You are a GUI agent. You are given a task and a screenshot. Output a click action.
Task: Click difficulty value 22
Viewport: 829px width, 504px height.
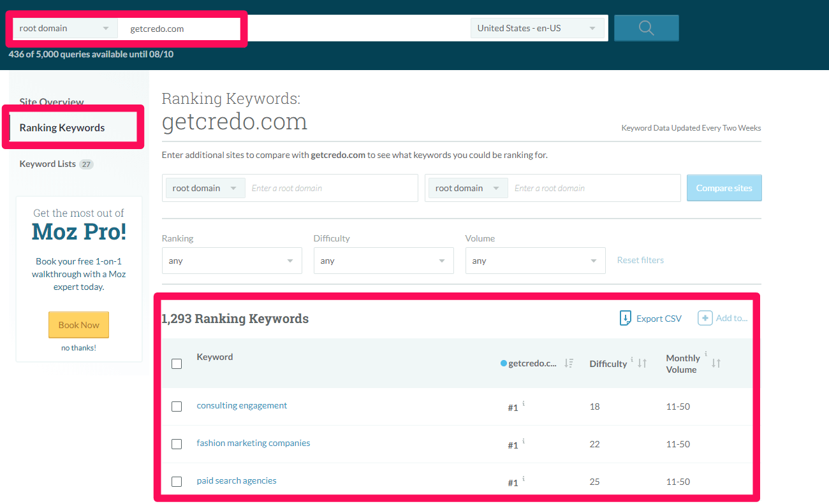[595, 444]
